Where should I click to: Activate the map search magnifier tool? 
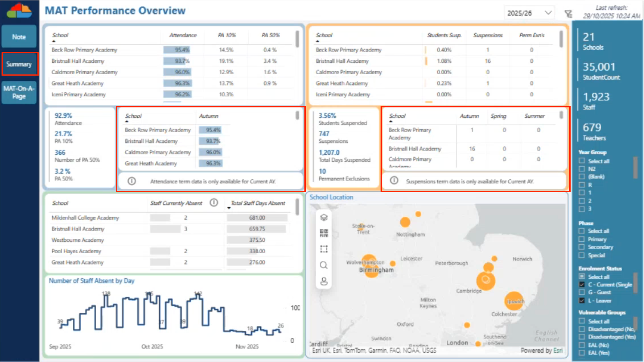[324, 265]
